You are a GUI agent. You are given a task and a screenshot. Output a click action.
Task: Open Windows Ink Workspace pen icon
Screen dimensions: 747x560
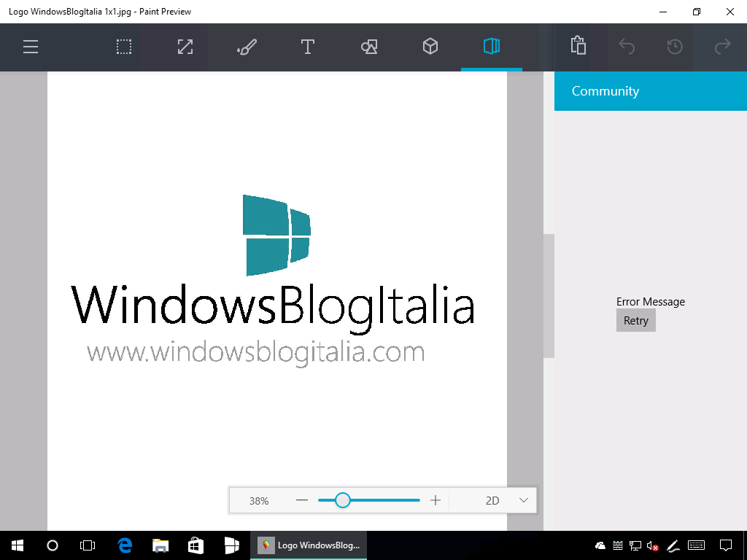672,545
